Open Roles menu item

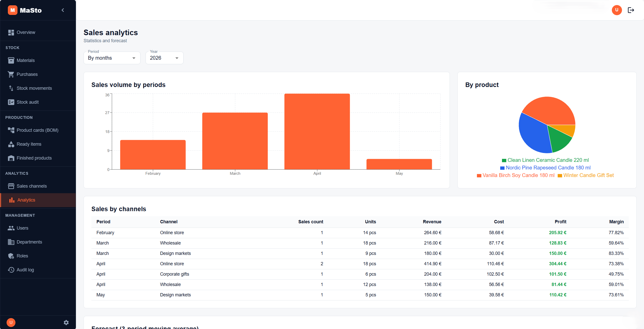[x=38, y=256]
